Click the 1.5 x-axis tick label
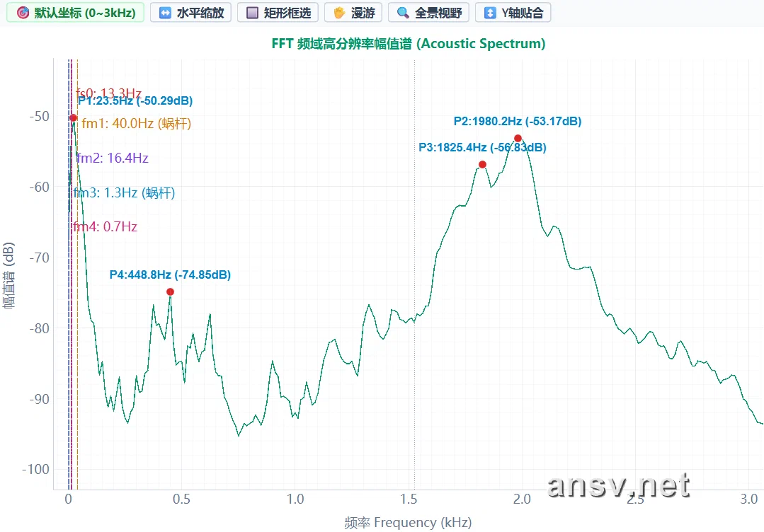764x532 pixels. (x=409, y=499)
